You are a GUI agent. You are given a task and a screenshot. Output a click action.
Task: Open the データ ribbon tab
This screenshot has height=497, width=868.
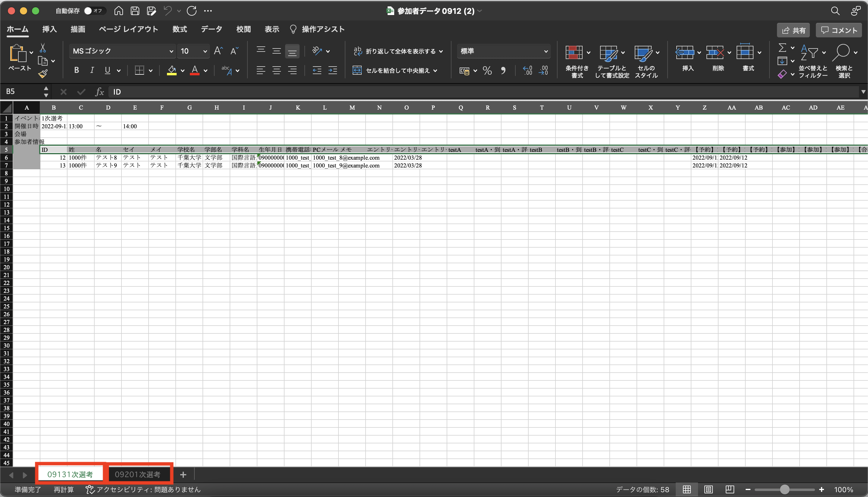click(x=211, y=29)
